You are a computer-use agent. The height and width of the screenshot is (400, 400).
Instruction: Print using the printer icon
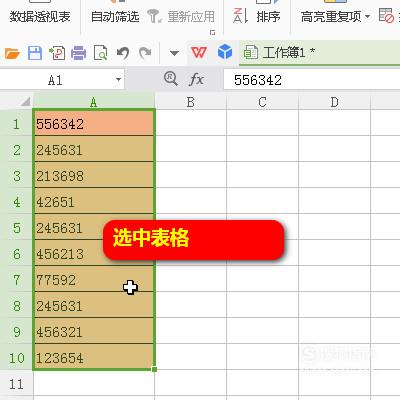78,53
